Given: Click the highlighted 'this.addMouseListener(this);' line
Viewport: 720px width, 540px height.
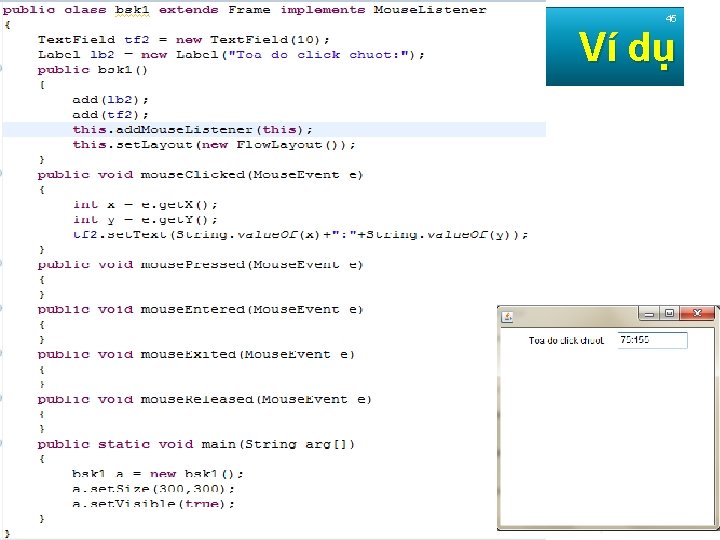Looking at the screenshot, I should pos(192,129).
